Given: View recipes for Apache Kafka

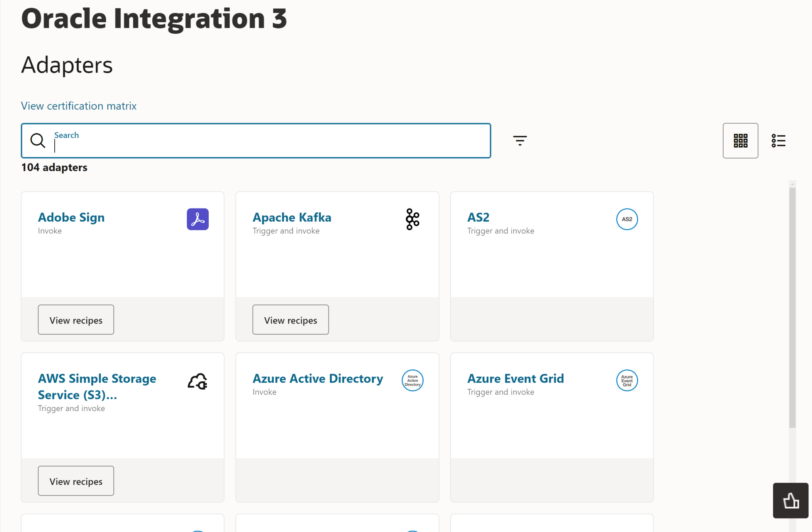Looking at the screenshot, I should coord(290,320).
